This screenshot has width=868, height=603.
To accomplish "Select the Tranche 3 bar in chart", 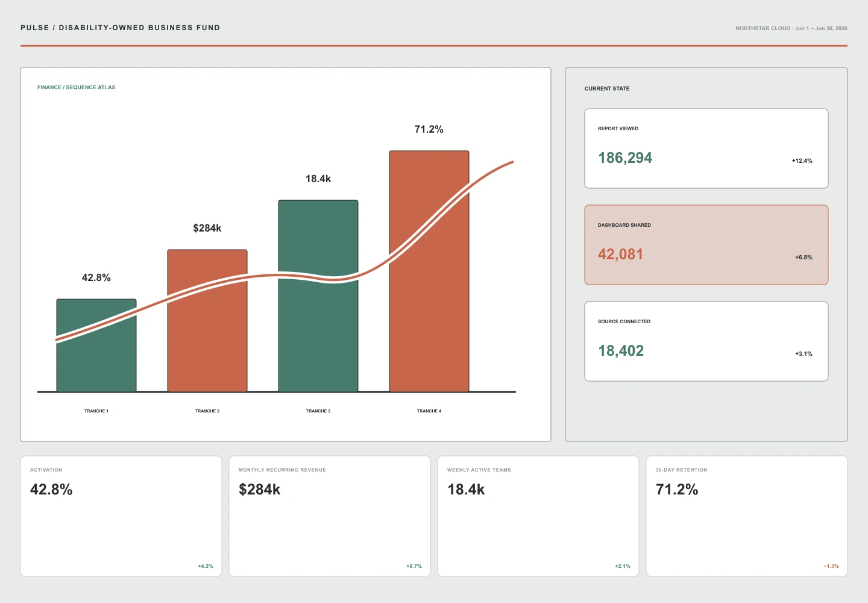I will [318, 296].
